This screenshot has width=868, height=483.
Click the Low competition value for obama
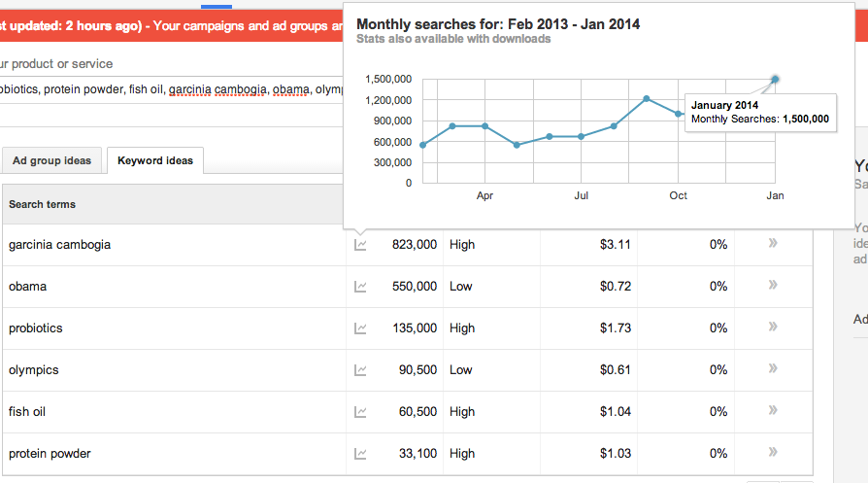click(x=460, y=287)
